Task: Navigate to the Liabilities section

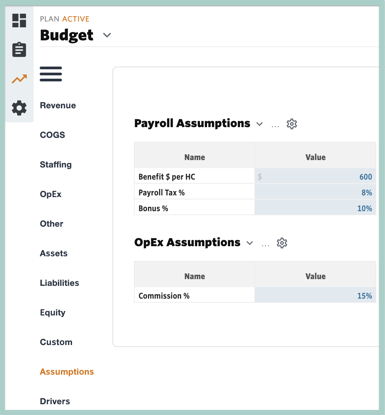Action: tap(60, 283)
